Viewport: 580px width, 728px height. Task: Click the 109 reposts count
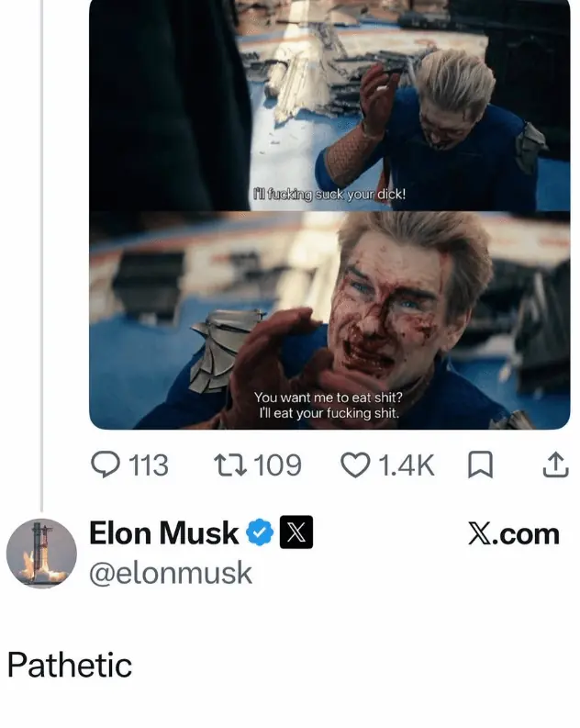point(278,465)
